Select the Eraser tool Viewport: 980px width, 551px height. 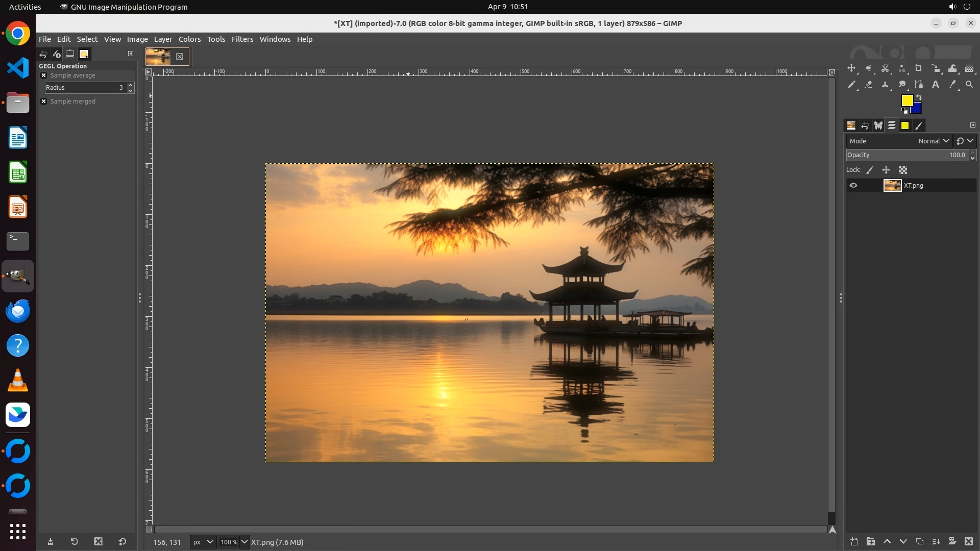[868, 85]
